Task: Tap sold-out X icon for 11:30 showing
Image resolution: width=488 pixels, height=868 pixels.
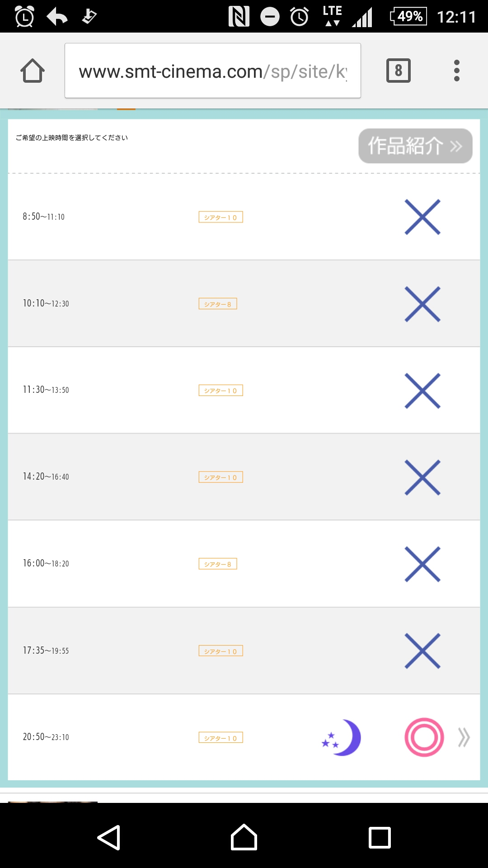Action: point(422,391)
